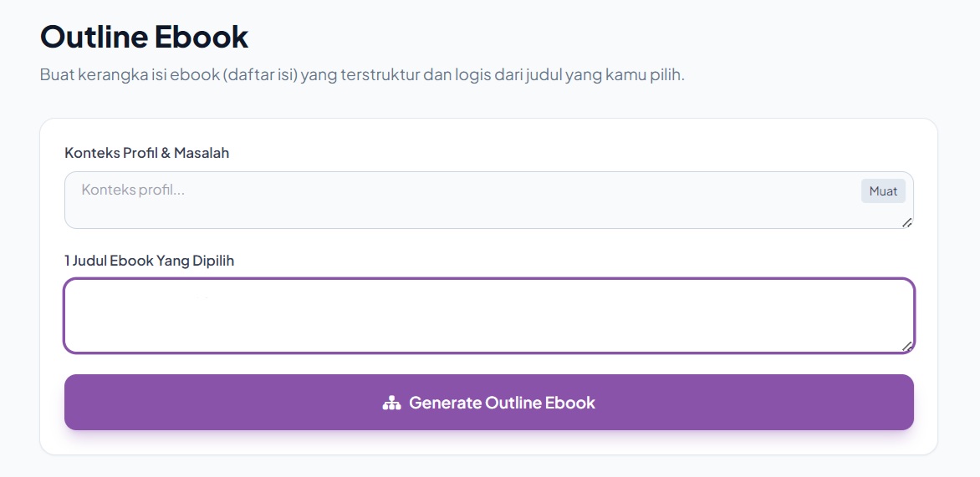The width and height of the screenshot is (980, 477).
Task: Click the 'Konteks profil...' placeholder text
Action: pyautogui.click(x=132, y=190)
